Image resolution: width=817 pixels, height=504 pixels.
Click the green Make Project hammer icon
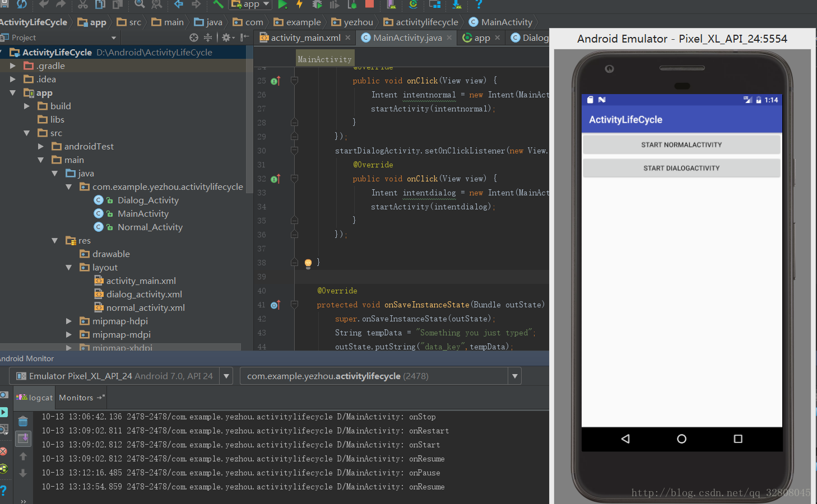(x=218, y=4)
